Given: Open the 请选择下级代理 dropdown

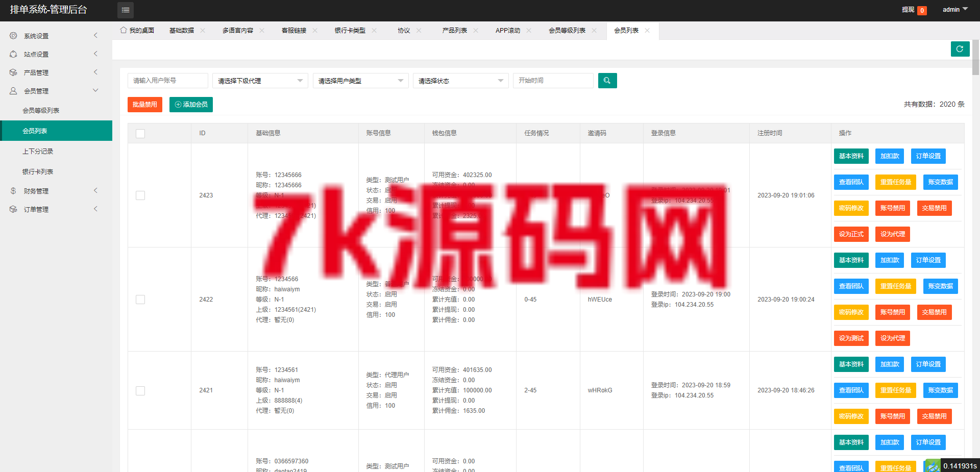Looking at the screenshot, I should (260, 81).
